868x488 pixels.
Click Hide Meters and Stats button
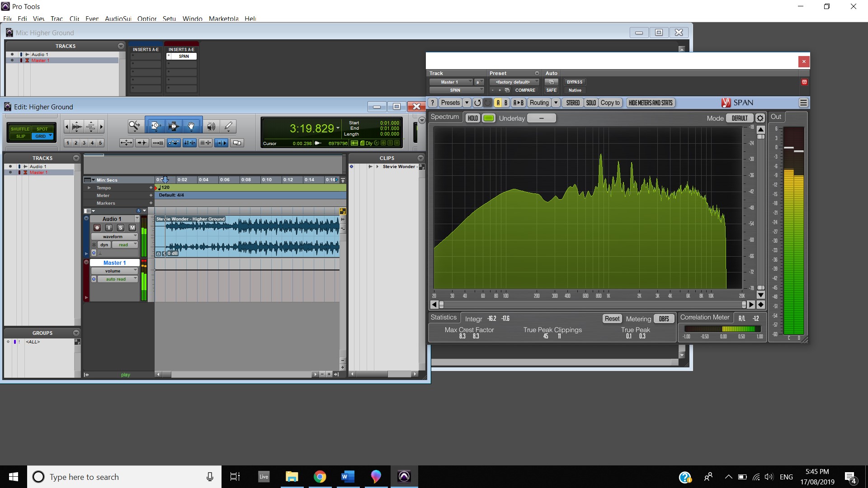pos(651,103)
